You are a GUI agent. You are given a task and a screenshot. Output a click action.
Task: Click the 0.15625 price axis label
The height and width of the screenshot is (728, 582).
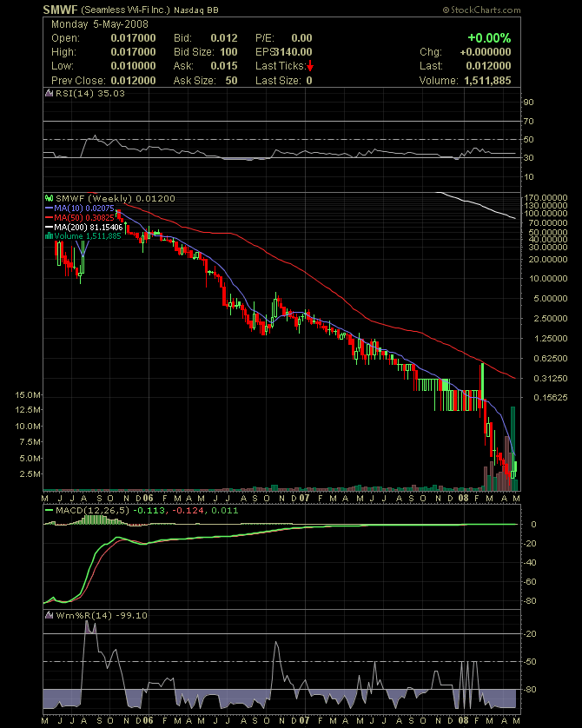pyautogui.click(x=551, y=397)
